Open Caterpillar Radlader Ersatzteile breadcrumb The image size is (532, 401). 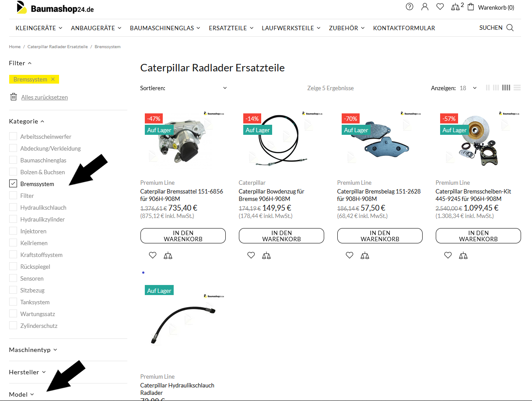tap(58, 47)
